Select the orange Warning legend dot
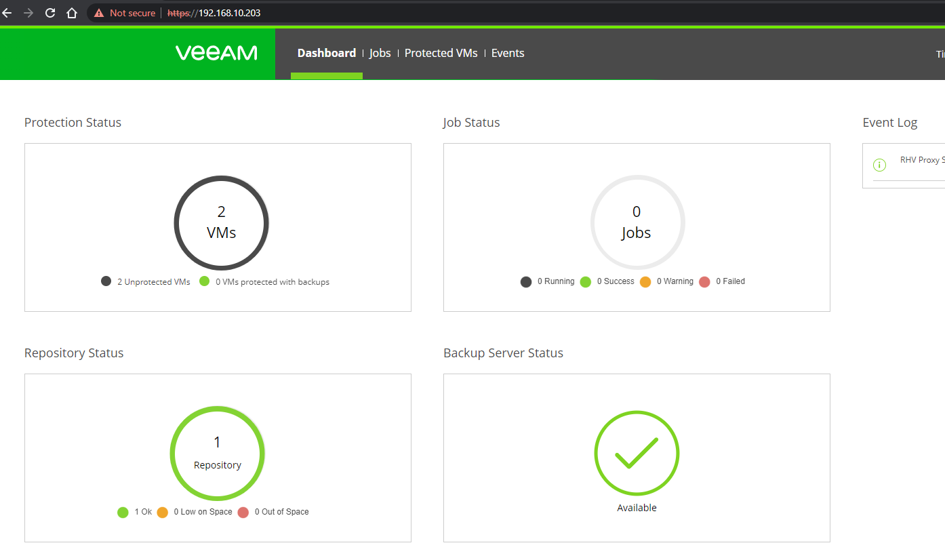This screenshot has height=560, width=945. tap(645, 281)
